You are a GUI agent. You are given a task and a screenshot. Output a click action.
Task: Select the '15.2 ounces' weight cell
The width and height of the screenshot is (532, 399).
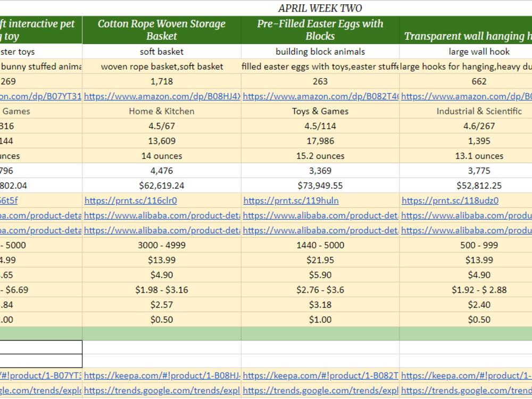pyautogui.click(x=320, y=156)
